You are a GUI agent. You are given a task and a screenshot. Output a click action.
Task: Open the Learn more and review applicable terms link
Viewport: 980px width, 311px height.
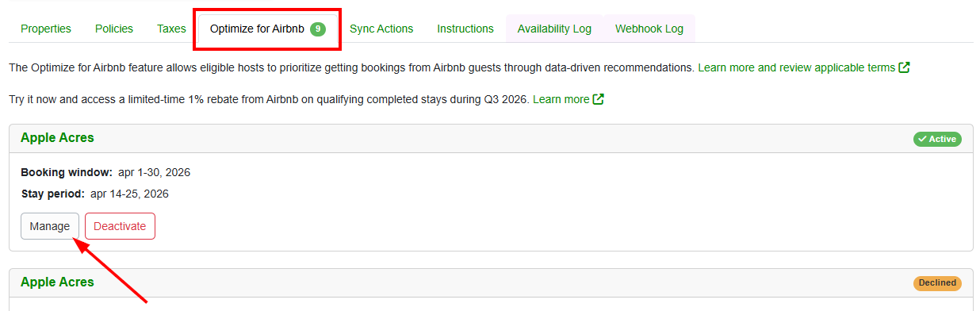pyautogui.click(x=796, y=67)
